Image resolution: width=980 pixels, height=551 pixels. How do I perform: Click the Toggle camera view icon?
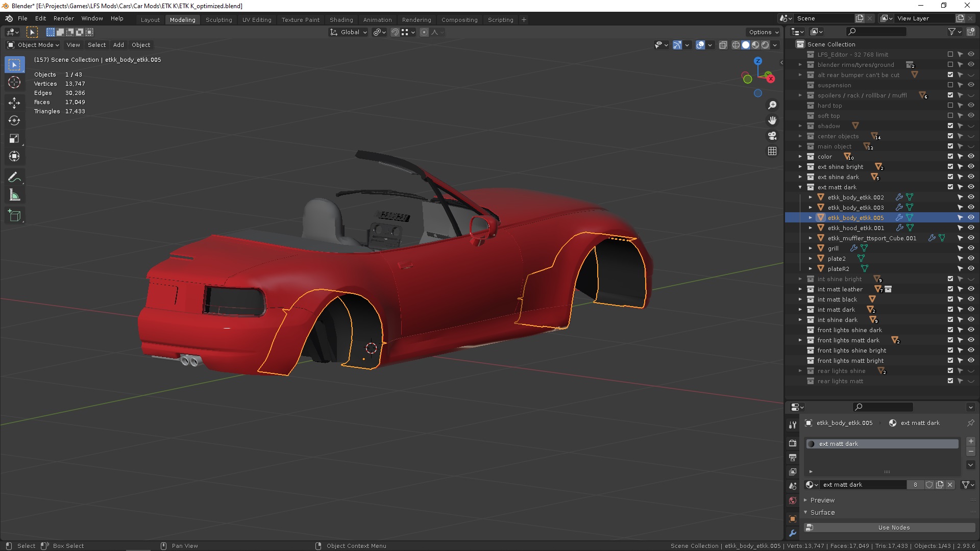pos(772,136)
